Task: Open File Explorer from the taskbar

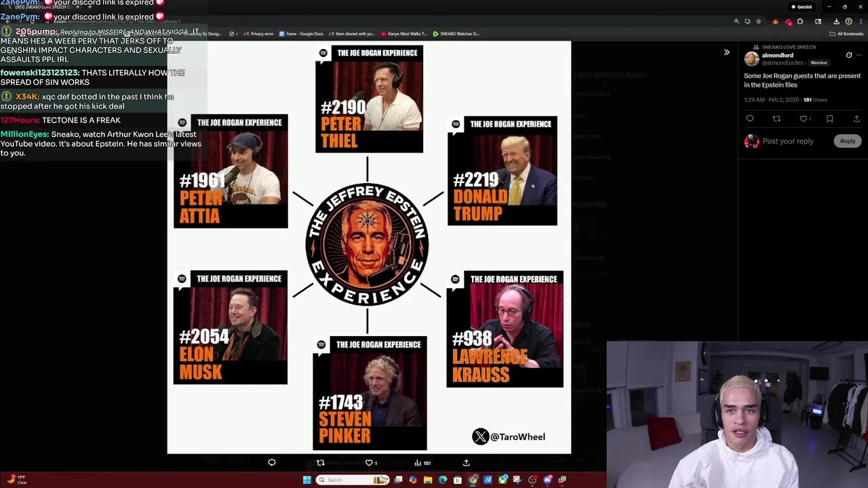Action: [x=428, y=480]
